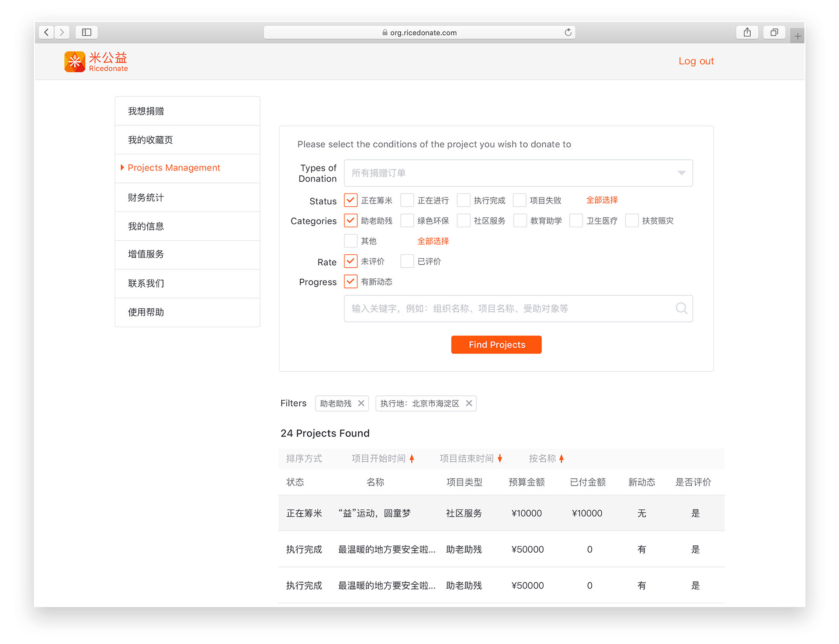Uncheck the 有新动态 progress checkbox
This screenshot has height=644, width=839.
(x=350, y=281)
